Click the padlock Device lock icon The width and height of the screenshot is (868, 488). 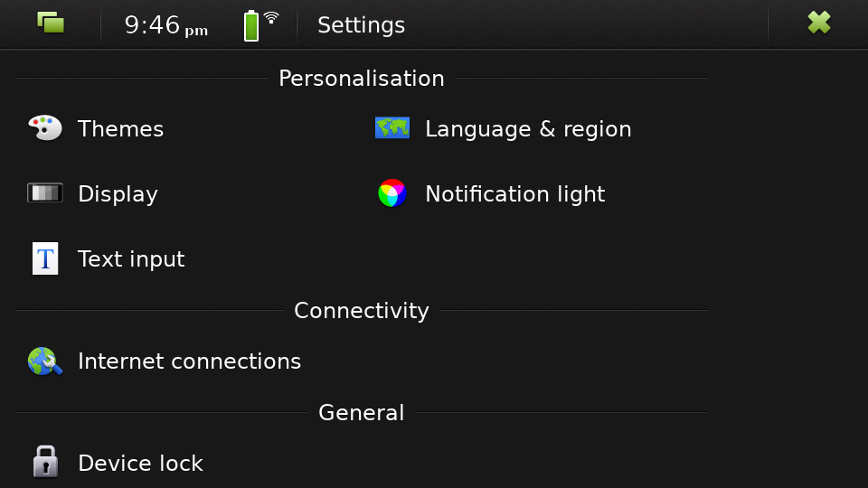point(45,462)
